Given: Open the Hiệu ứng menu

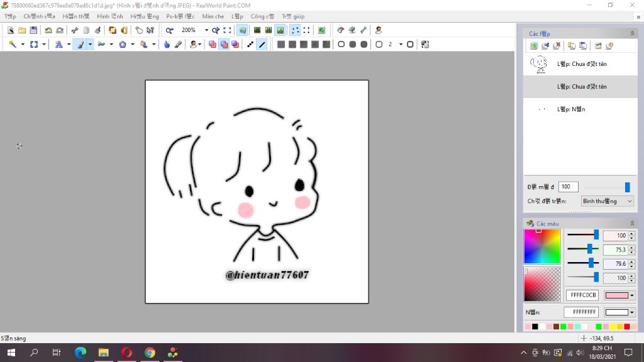Looking at the screenshot, I should pyautogui.click(x=145, y=16).
